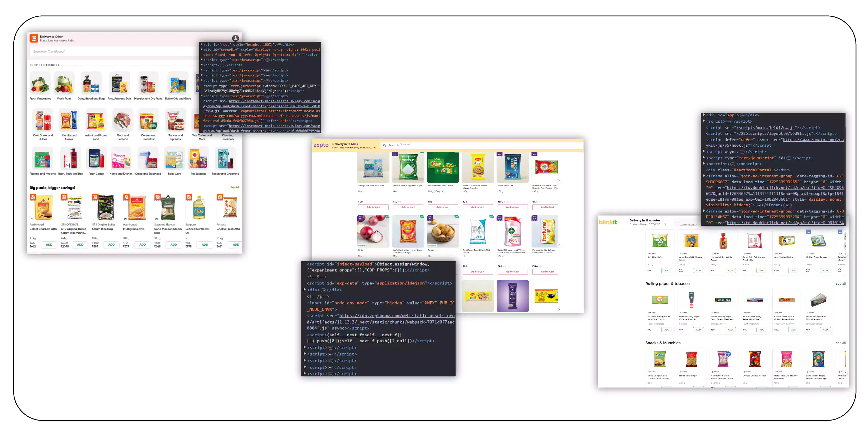Open the Beauty and Grooming category

[225, 161]
